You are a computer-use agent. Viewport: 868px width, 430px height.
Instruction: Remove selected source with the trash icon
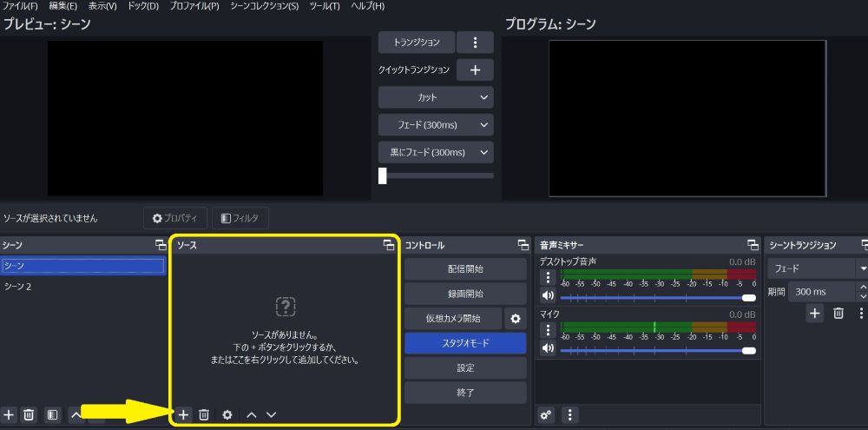(204, 414)
